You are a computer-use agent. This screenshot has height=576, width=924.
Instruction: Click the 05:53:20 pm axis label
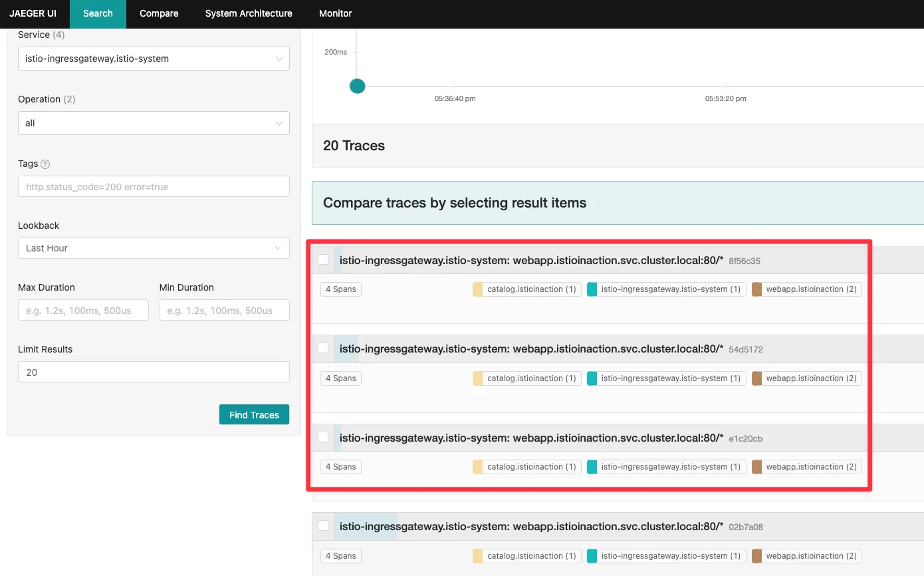(x=726, y=98)
